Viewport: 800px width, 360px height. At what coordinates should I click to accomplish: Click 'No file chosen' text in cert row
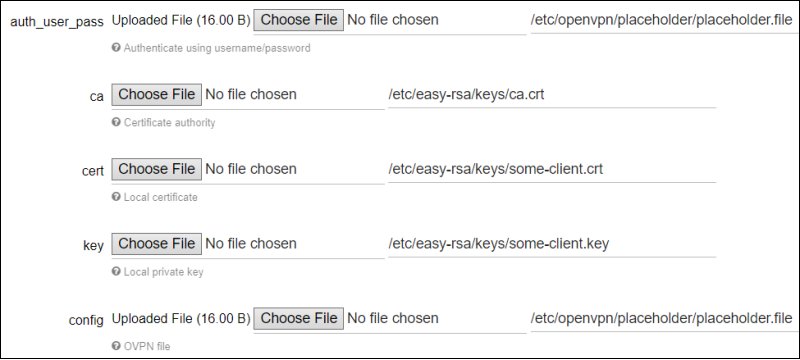click(x=251, y=169)
